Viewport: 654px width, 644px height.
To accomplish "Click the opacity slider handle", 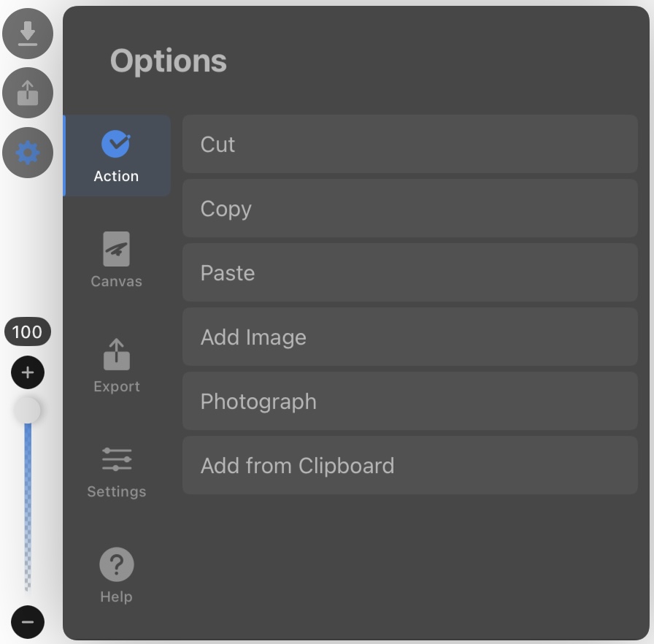I will [x=27, y=410].
